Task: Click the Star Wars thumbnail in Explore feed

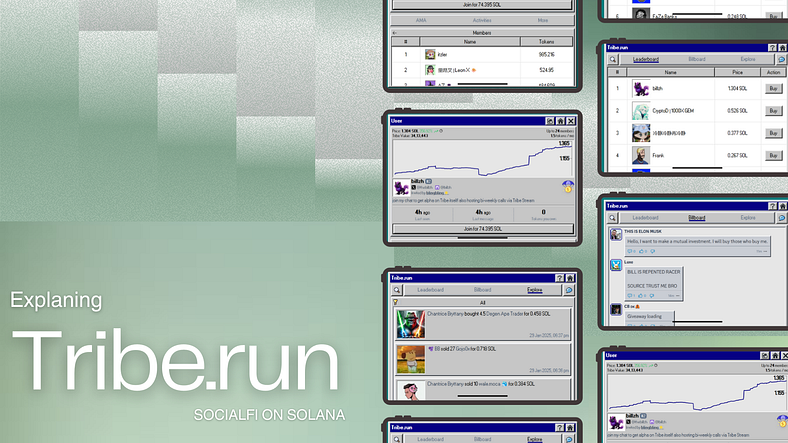Action: pyautogui.click(x=410, y=323)
